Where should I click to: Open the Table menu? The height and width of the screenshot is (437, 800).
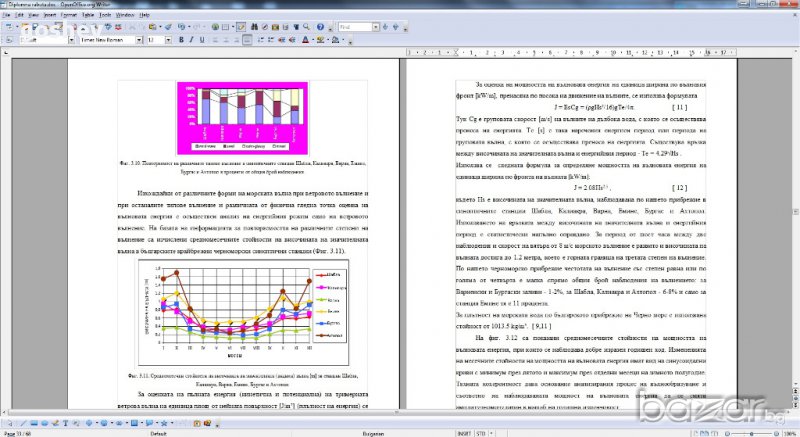88,15
